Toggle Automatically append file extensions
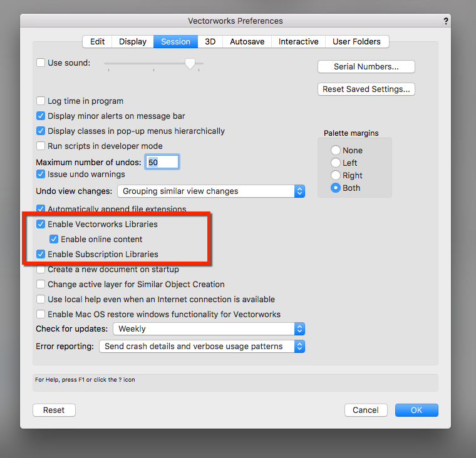This screenshot has width=476, height=458. coord(41,208)
